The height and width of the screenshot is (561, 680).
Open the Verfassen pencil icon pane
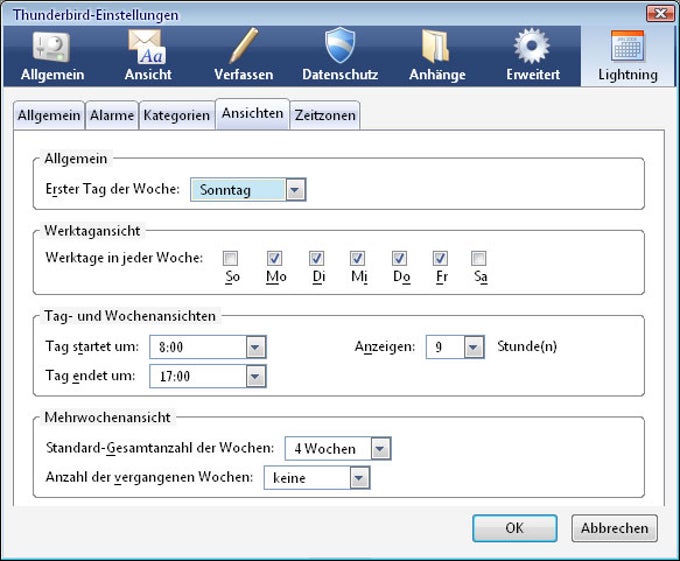click(x=243, y=56)
